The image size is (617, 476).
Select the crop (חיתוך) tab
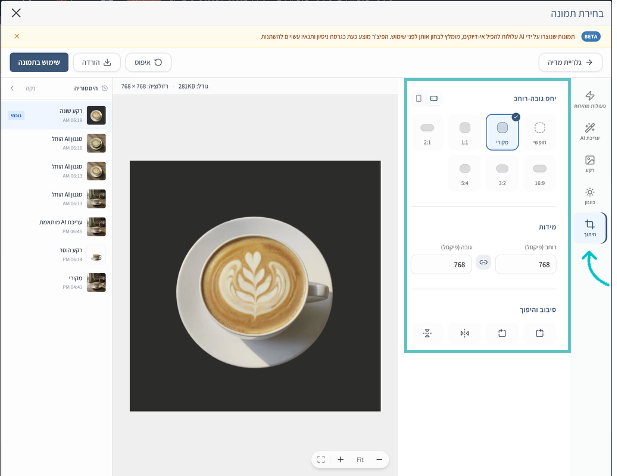[589, 228]
